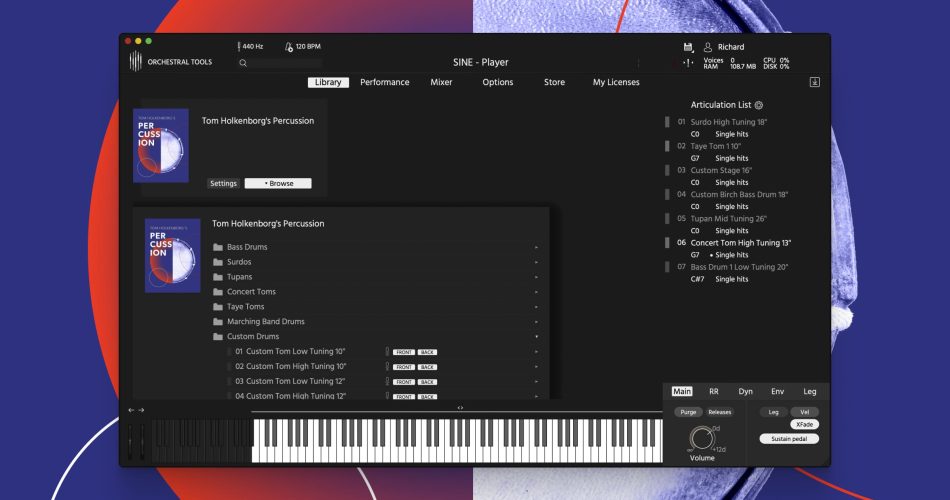Collapse the Custom Drums folder arrow

coord(536,336)
